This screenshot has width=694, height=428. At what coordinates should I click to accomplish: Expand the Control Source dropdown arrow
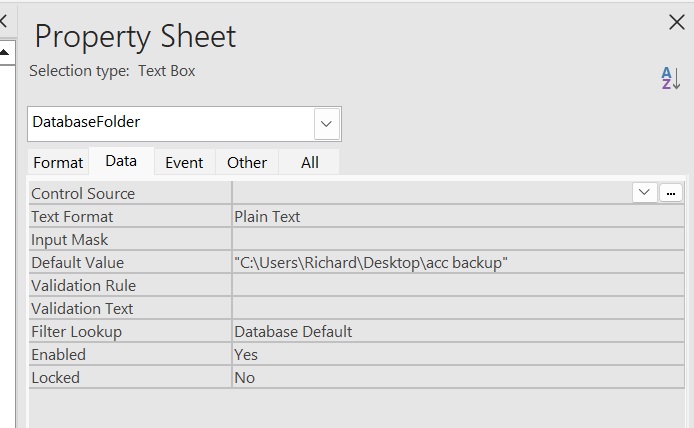(645, 193)
